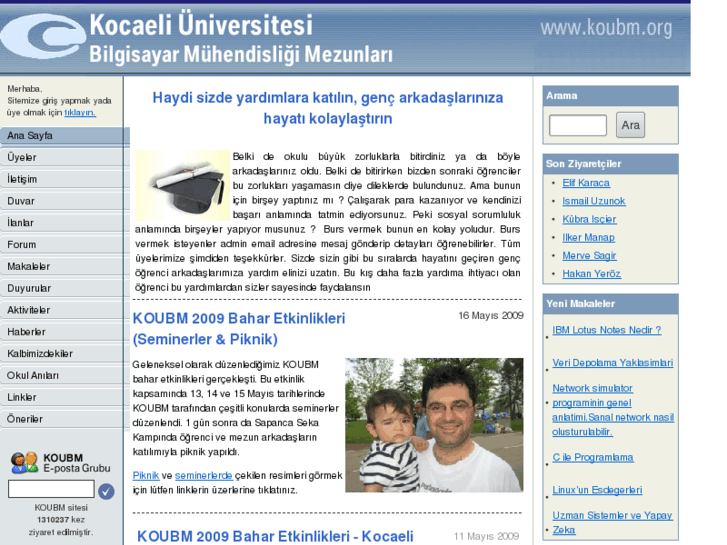Screen dimensions: 727x545
Task: Open visitor Ismail Uzunok profile
Action: pyautogui.click(x=593, y=201)
